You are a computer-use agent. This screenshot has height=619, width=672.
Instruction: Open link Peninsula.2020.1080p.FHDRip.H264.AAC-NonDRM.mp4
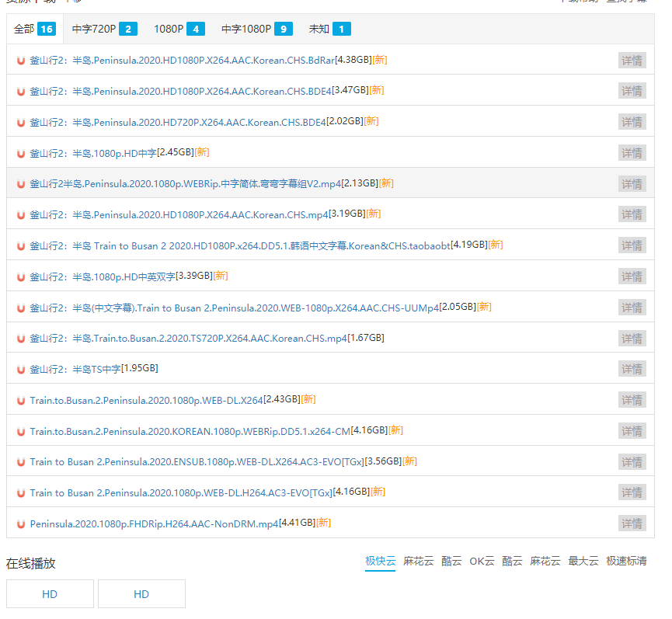click(155, 524)
